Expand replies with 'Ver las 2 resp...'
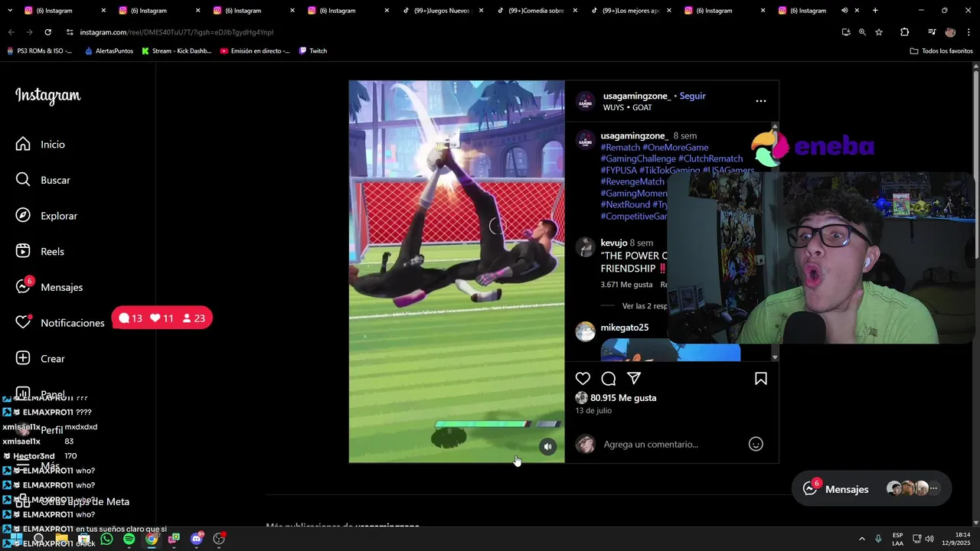The width and height of the screenshot is (980, 551). (x=645, y=305)
